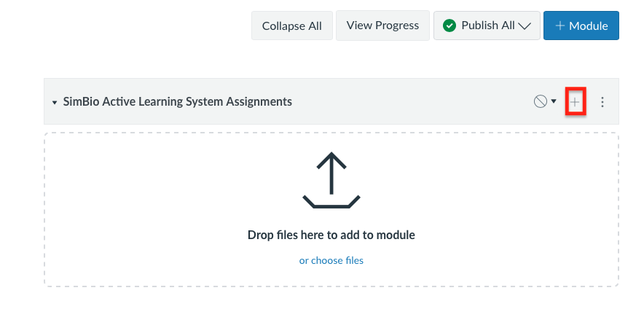Open the View Progress page
Viewport: 644px width, 320px height.
tap(382, 26)
